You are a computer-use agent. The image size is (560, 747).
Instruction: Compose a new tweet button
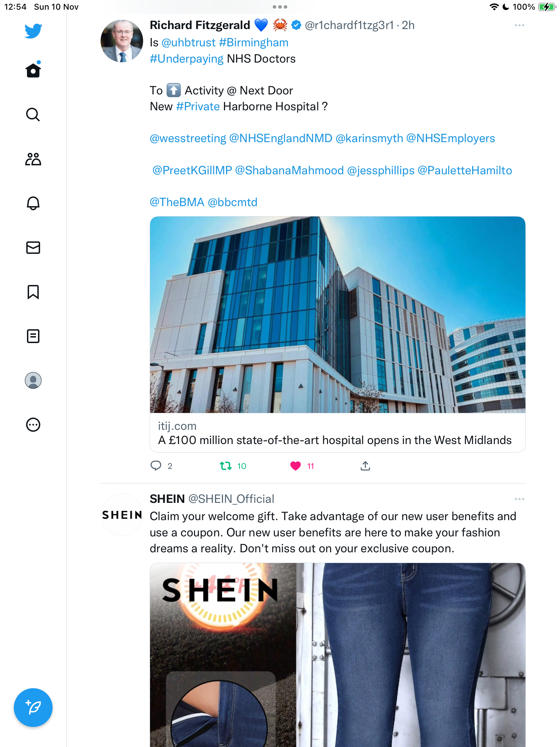pyautogui.click(x=33, y=708)
